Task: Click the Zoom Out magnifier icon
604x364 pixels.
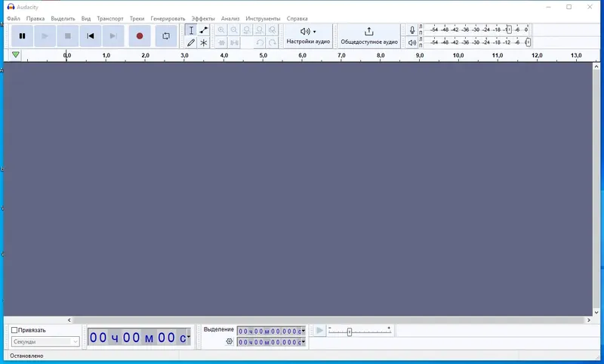Action: (234, 30)
